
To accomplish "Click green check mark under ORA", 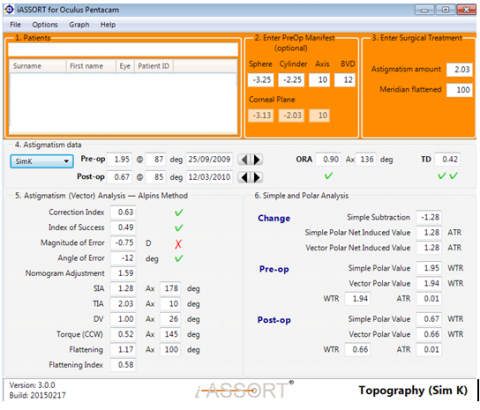I will point(328,176).
